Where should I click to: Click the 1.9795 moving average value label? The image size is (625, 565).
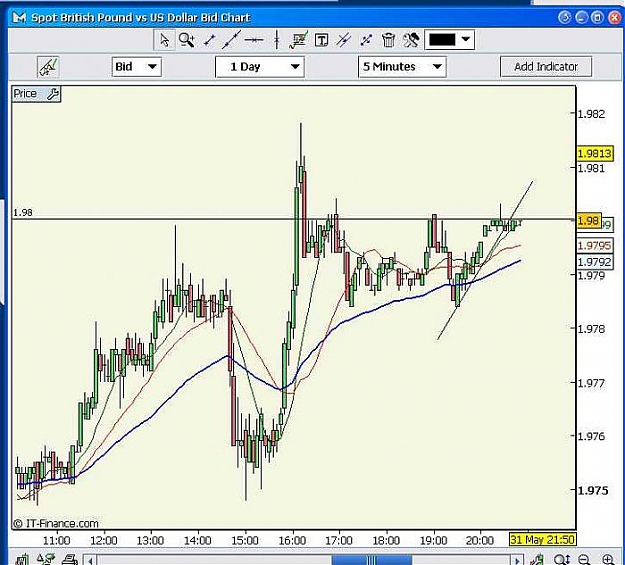tap(594, 245)
